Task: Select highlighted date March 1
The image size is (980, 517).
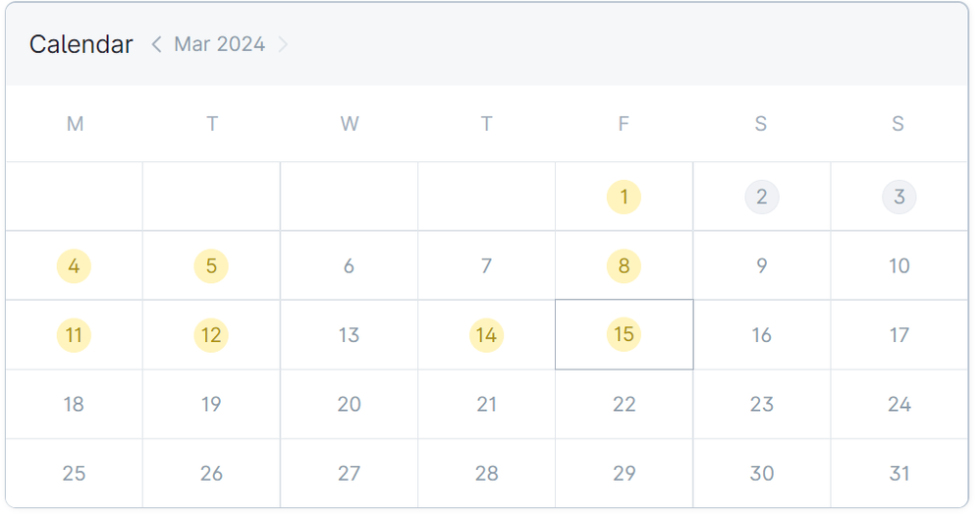Action: 624,198
